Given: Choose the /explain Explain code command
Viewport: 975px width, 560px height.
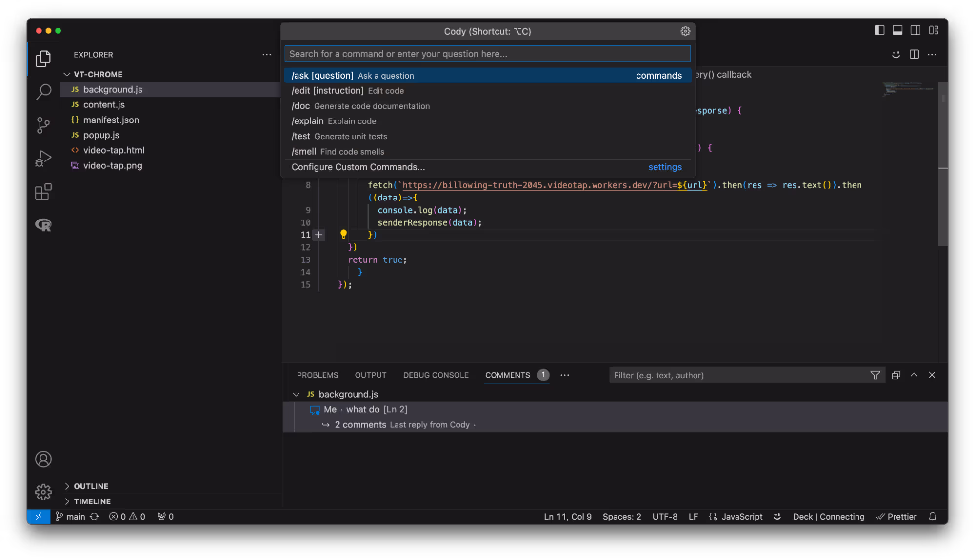Looking at the screenshot, I should (487, 121).
